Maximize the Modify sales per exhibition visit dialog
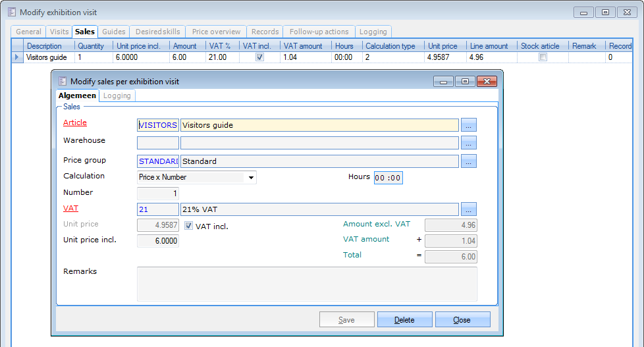Screen dimensions: 644x347 [x=465, y=81]
